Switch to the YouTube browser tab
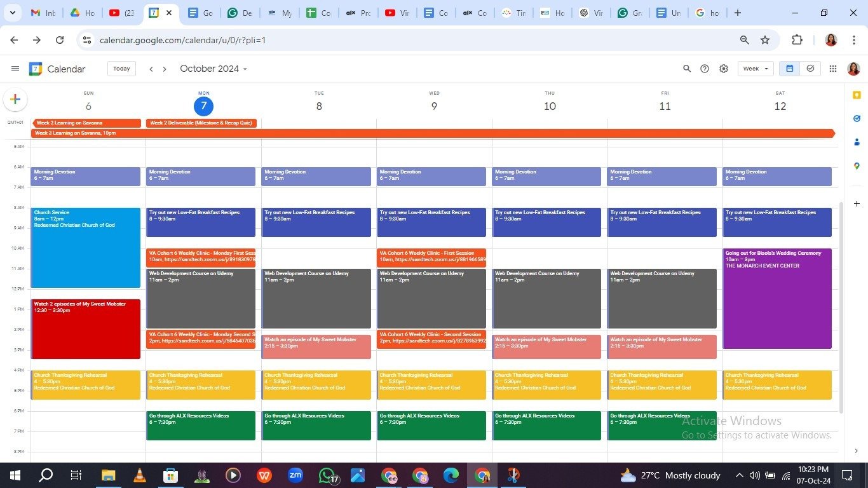This screenshot has height=488, width=868. (121, 13)
